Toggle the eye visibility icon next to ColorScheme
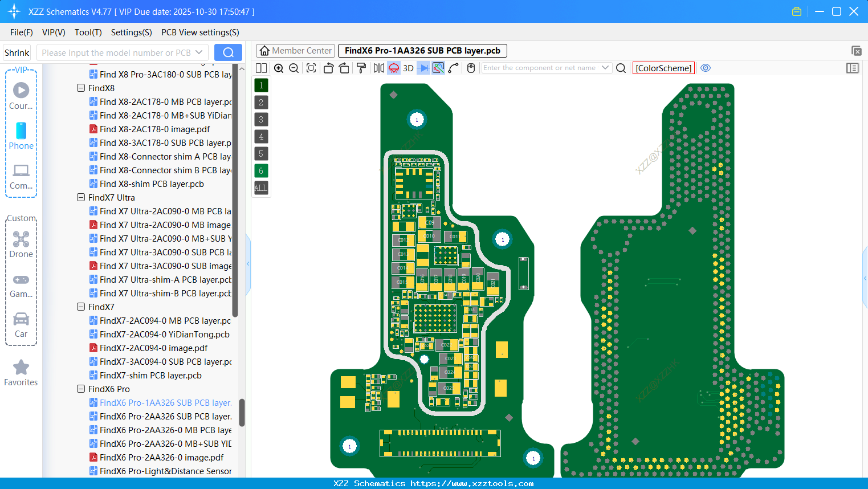Viewport: 868px width, 489px height. pyautogui.click(x=706, y=68)
